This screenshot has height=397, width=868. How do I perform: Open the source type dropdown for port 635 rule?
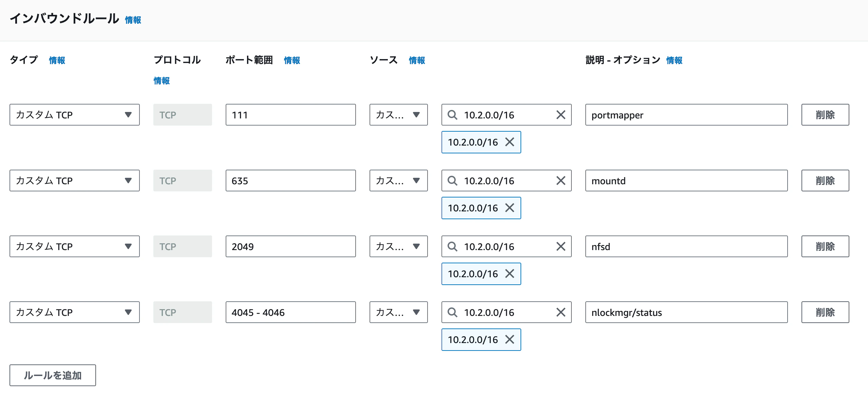coord(398,181)
